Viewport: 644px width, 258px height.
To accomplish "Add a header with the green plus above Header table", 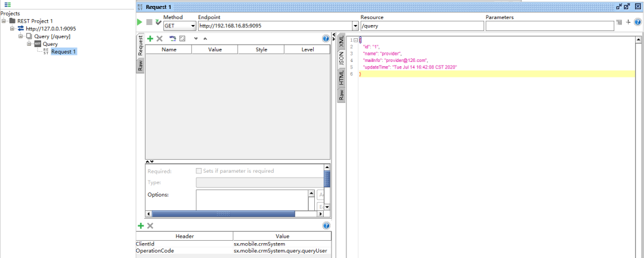I will point(141,226).
